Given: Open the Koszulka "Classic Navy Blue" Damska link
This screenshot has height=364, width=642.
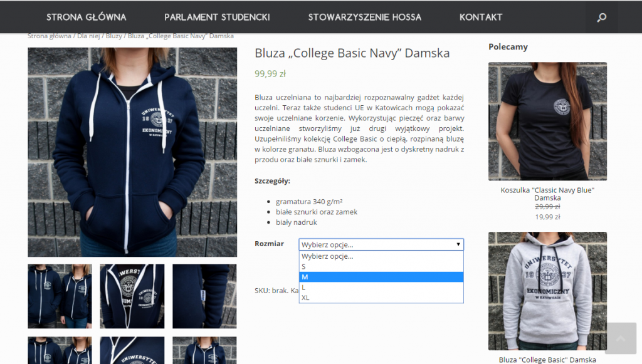Looking at the screenshot, I should 547,194.
